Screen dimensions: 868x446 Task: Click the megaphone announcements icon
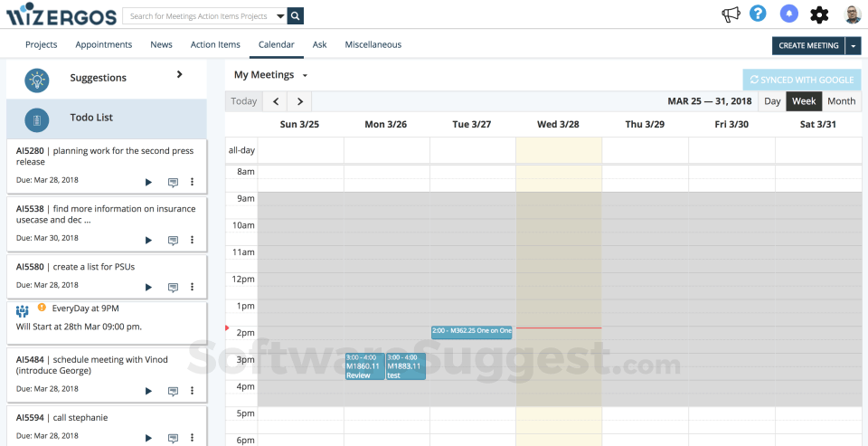pyautogui.click(x=731, y=14)
